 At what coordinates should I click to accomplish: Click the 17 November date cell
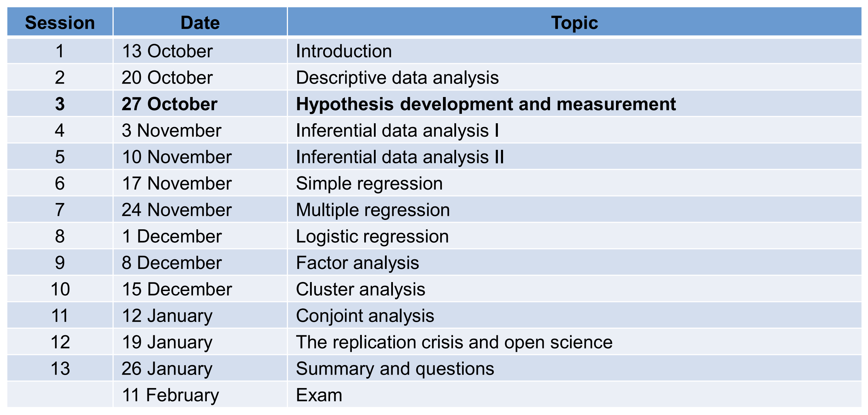pyautogui.click(x=176, y=183)
